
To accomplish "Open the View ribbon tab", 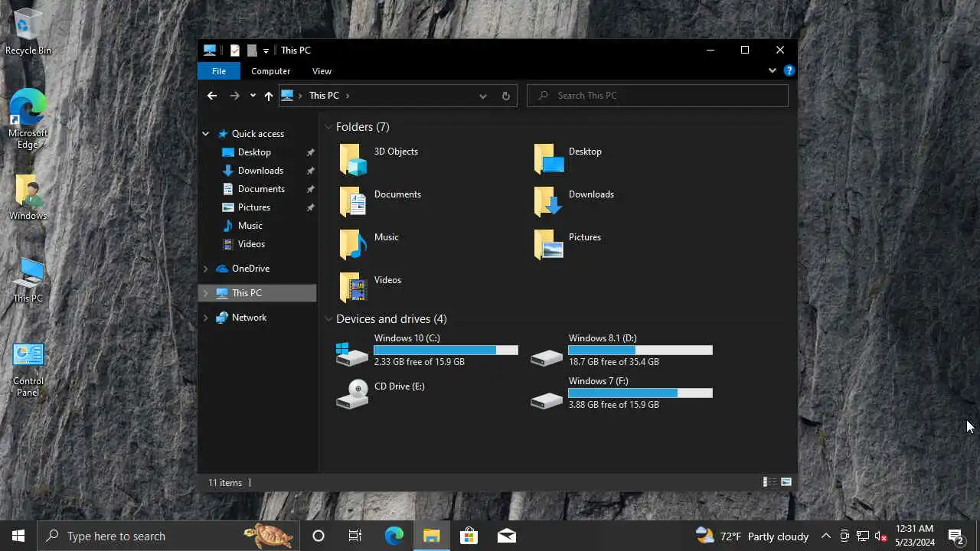I will [322, 71].
